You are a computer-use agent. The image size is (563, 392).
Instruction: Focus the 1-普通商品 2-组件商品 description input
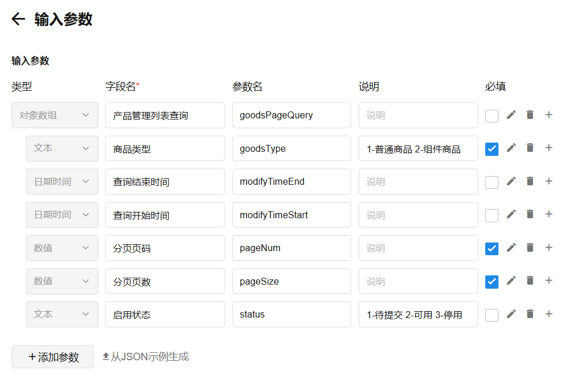(418, 148)
